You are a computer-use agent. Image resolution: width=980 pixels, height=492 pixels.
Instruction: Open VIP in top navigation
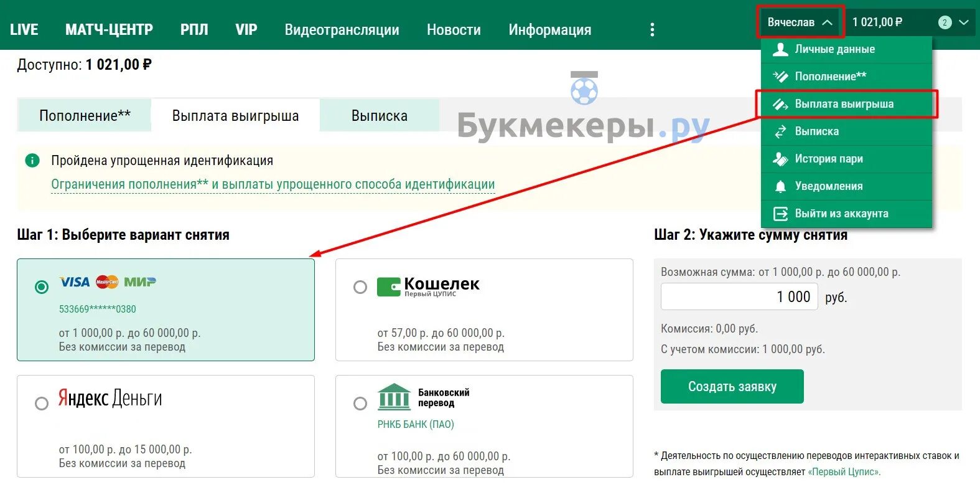point(246,30)
